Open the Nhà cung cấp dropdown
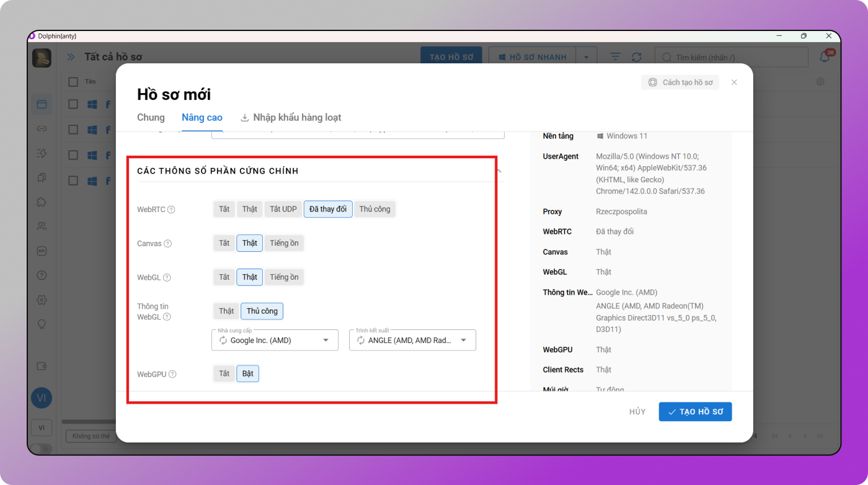The height and width of the screenshot is (485, 868). point(326,340)
